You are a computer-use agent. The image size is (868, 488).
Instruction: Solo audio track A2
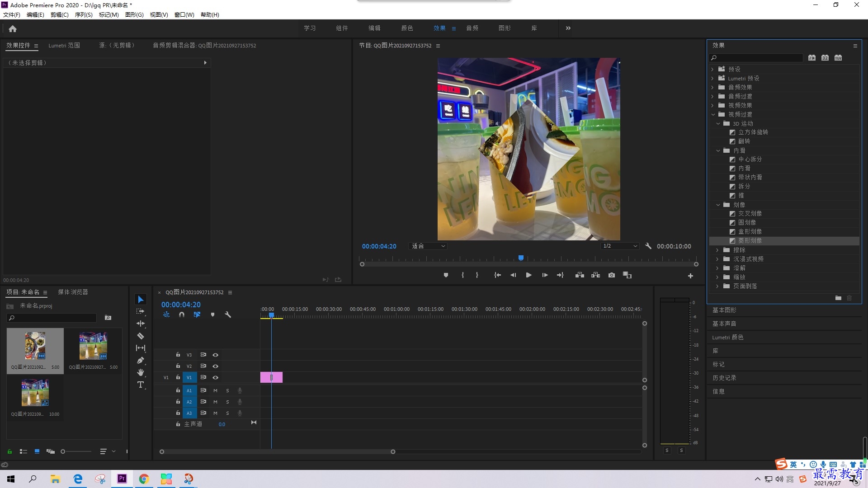(227, 402)
